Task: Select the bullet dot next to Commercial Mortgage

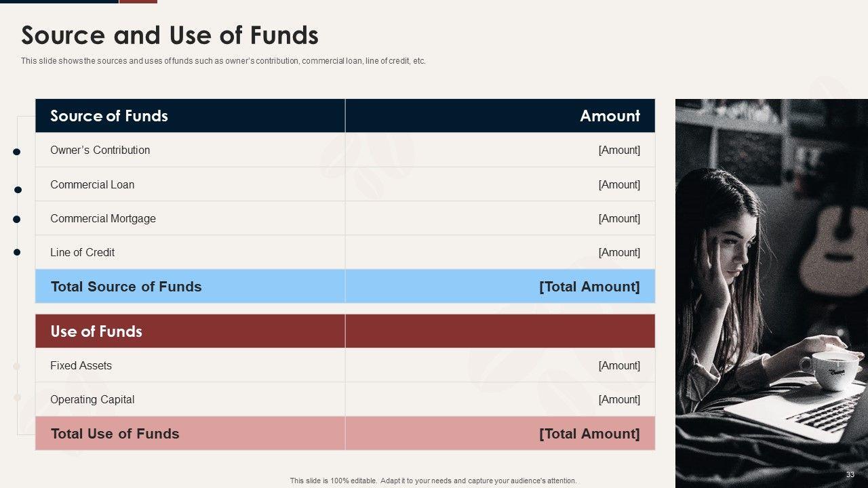Action: point(17,219)
